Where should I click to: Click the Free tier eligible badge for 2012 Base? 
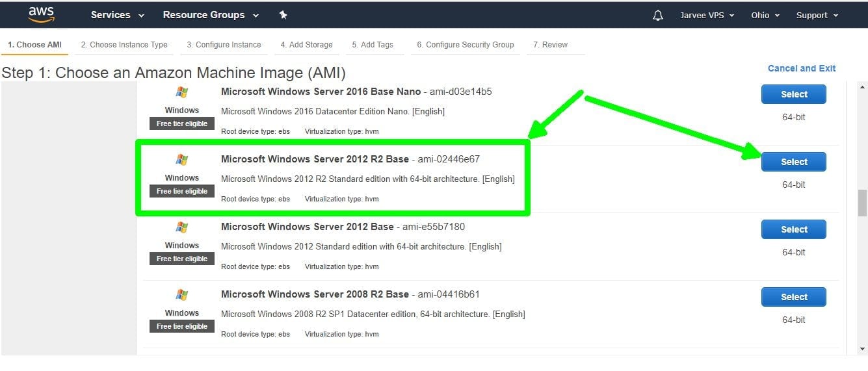tap(182, 259)
